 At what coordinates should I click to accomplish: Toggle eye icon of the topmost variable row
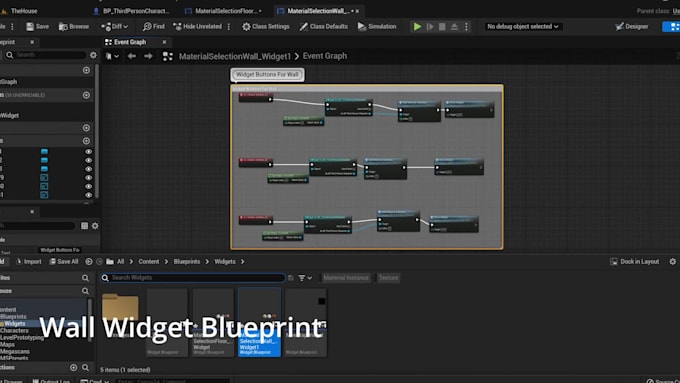click(88, 151)
